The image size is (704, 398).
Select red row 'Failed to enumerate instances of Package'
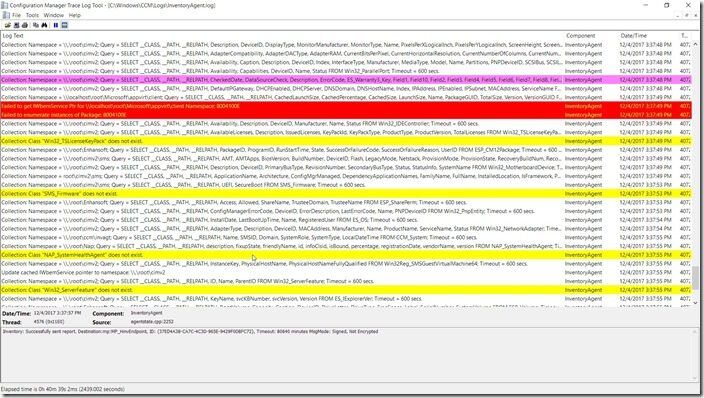pos(346,115)
